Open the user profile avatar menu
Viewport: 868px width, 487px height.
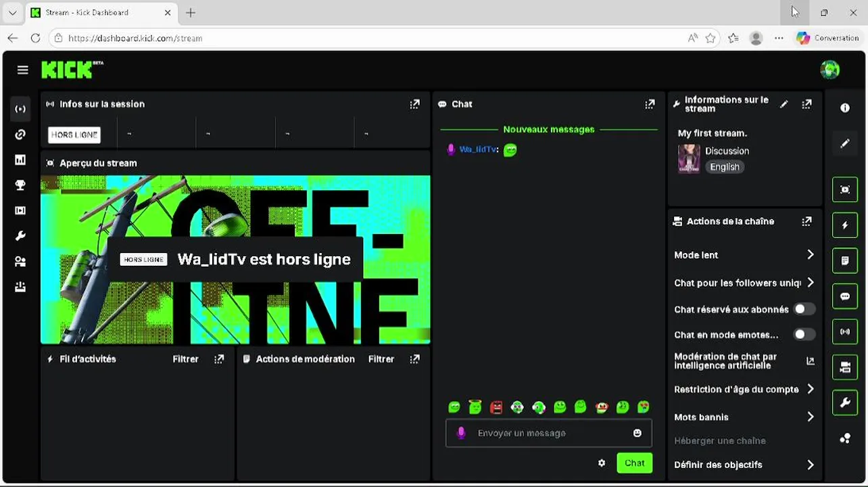(x=829, y=70)
